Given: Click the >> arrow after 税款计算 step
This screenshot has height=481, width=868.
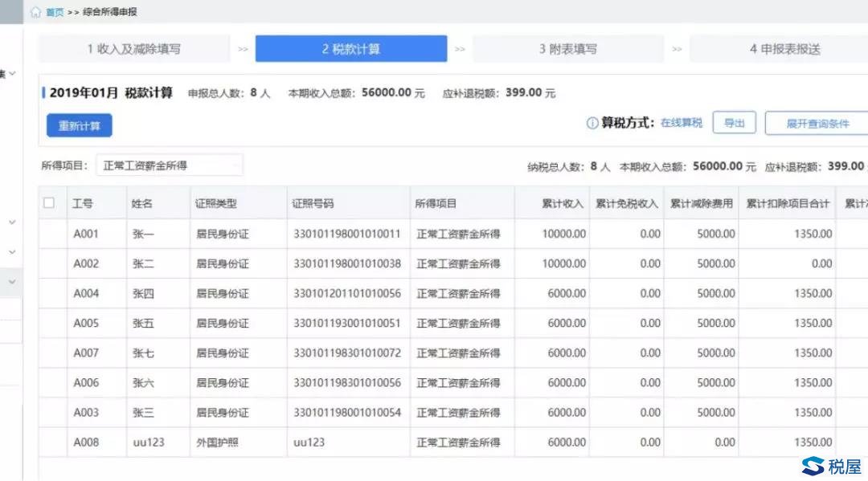Looking at the screenshot, I should point(460,49).
